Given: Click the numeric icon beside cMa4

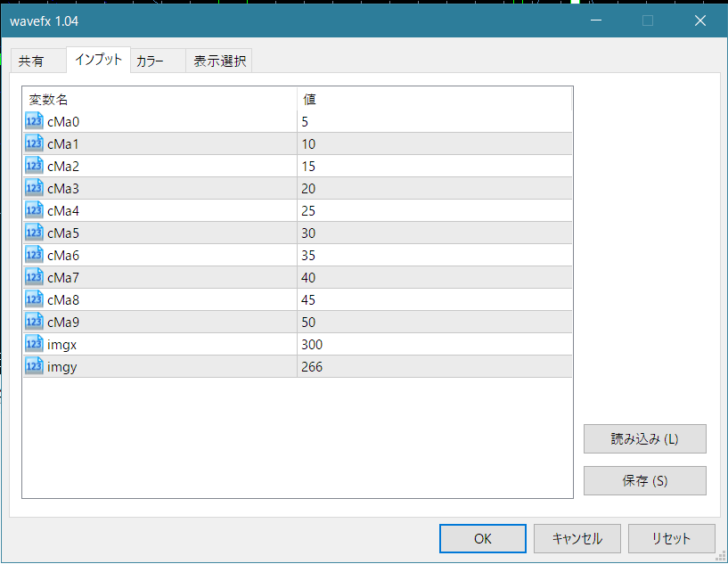Looking at the screenshot, I should pos(34,210).
